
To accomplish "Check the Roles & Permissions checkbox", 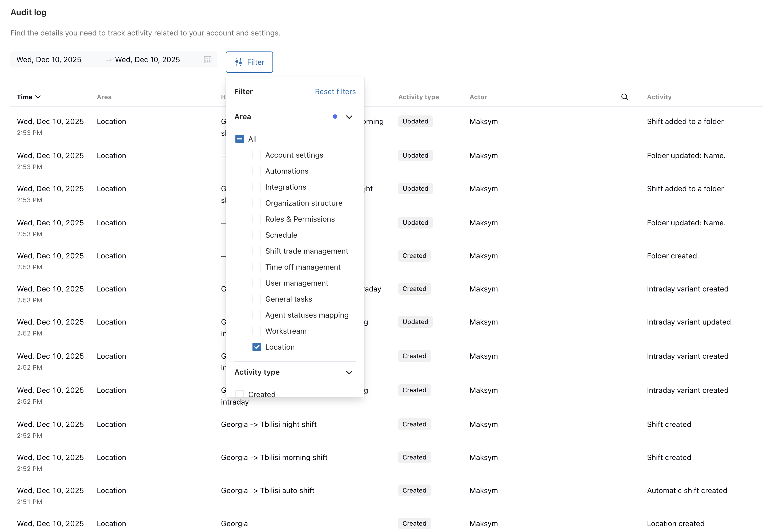I will click(256, 219).
